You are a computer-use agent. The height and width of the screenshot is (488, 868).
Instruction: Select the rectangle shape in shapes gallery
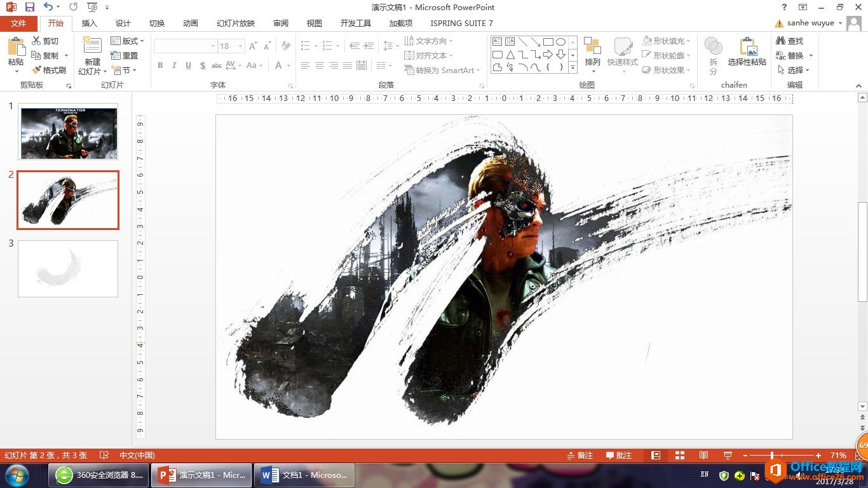(x=548, y=42)
